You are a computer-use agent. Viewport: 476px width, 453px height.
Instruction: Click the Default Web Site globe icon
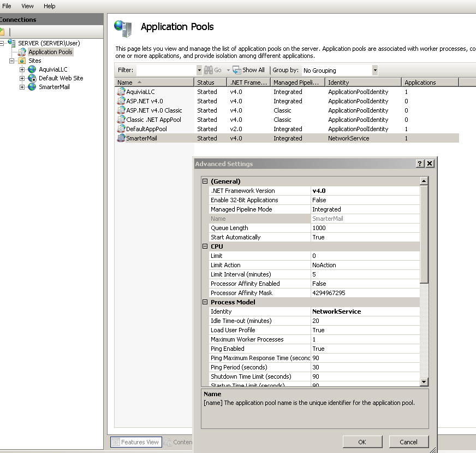pos(32,78)
